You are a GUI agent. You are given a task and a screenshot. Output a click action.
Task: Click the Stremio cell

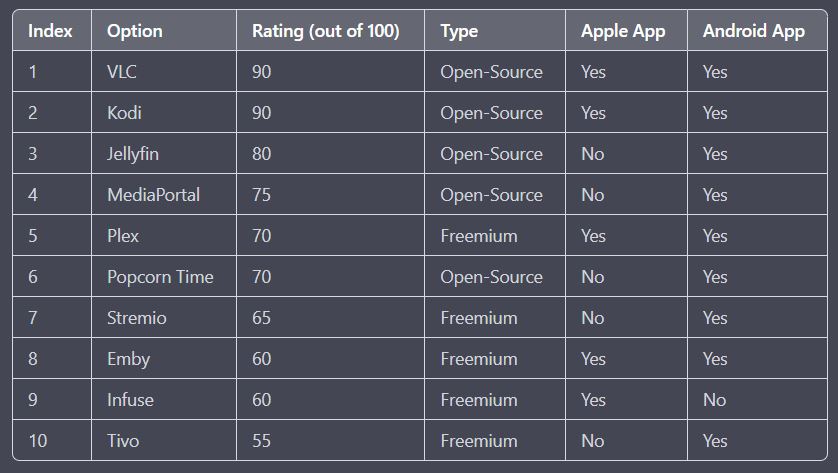137,318
